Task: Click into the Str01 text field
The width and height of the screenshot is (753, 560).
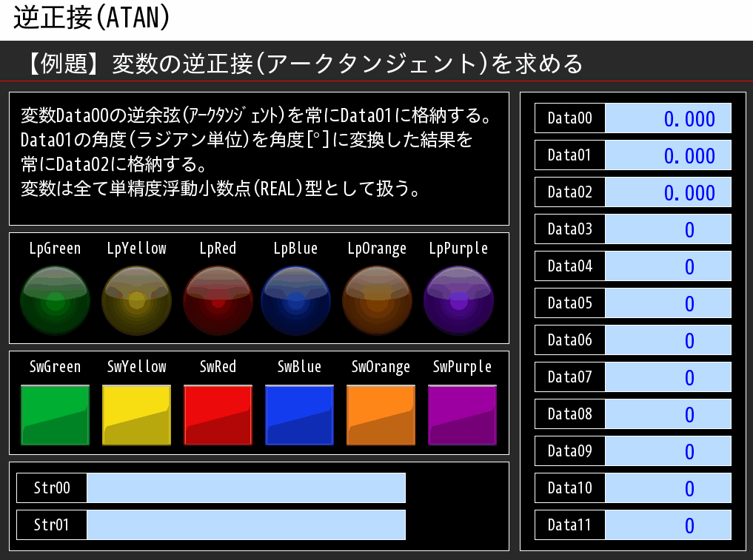Action: click(246, 524)
